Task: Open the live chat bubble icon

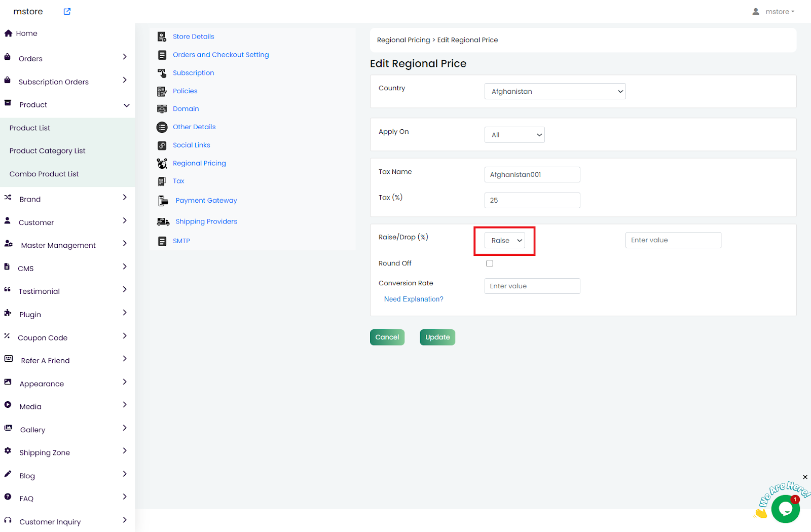Action: [785, 509]
